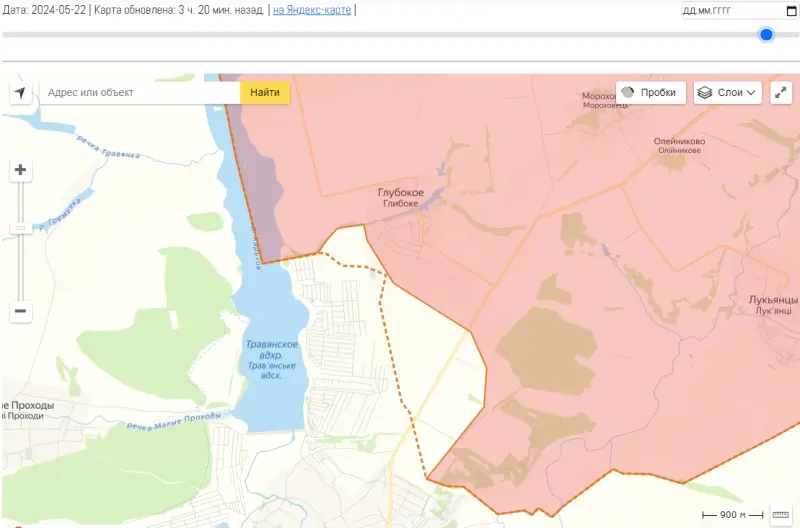
Task: Click the geolocation arrow icon
Action: (x=20, y=93)
